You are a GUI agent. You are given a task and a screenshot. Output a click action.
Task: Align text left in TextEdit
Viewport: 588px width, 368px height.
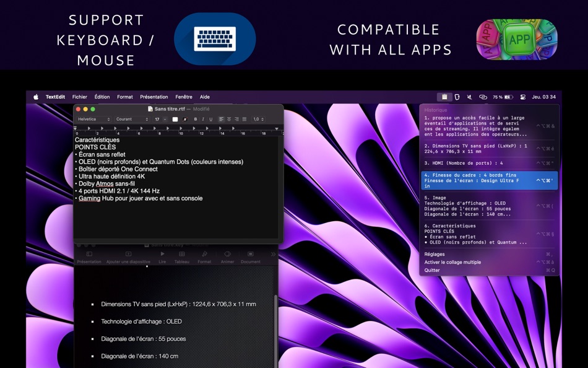[x=221, y=119]
